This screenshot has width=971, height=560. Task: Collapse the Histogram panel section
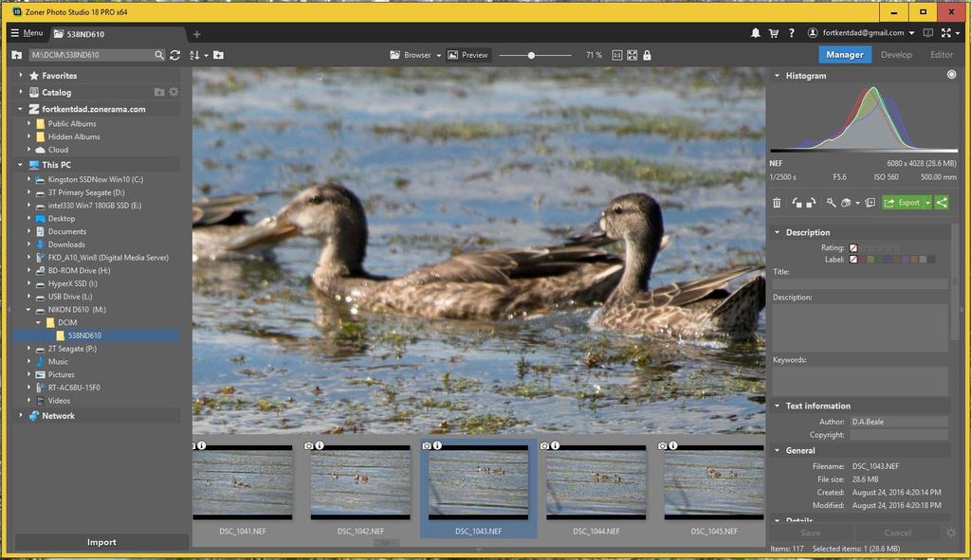tap(778, 76)
